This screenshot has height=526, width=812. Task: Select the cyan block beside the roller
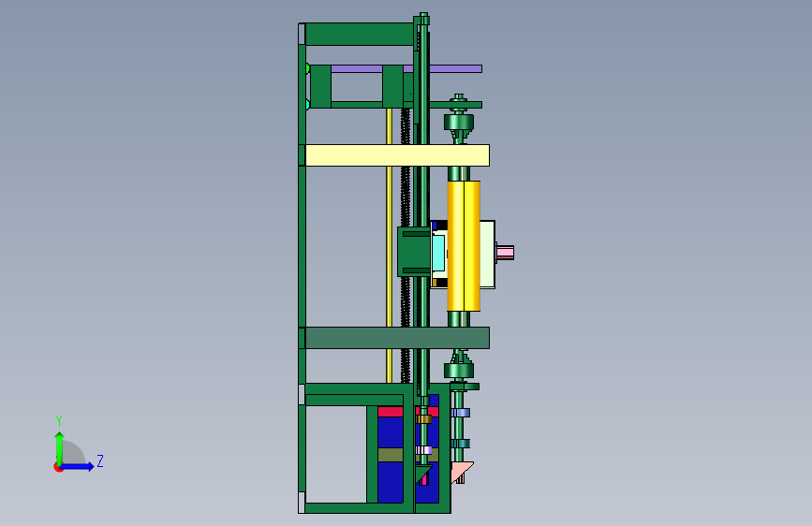coord(438,253)
